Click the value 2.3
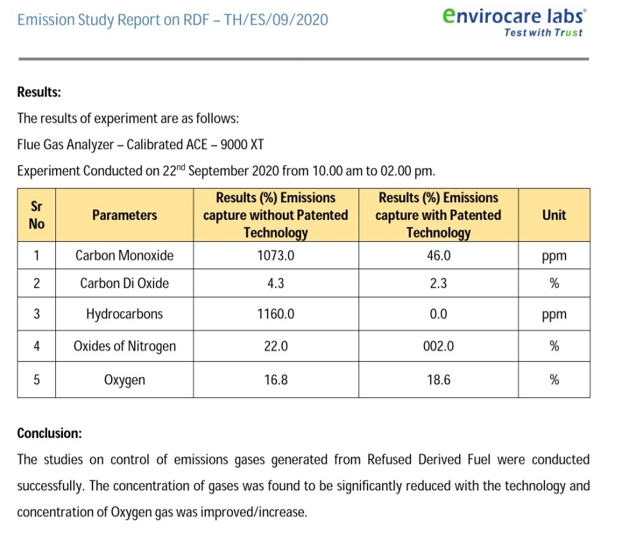The height and width of the screenshot is (553, 632). (x=439, y=283)
